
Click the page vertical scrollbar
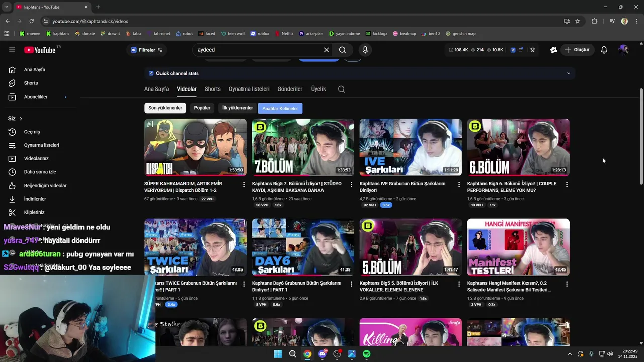pyautogui.click(x=641, y=137)
